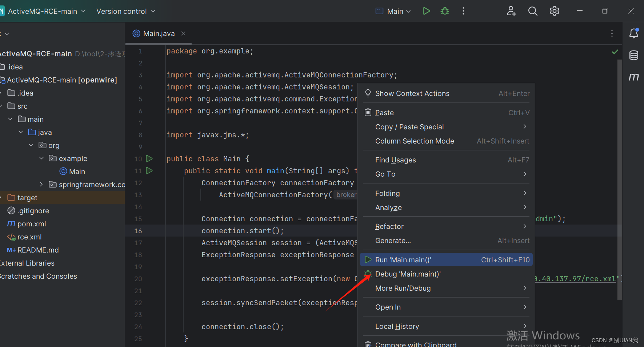Image resolution: width=644 pixels, height=347 pixels.
Task: Collapse the java folder in the tree
Action: coord(21,132)
